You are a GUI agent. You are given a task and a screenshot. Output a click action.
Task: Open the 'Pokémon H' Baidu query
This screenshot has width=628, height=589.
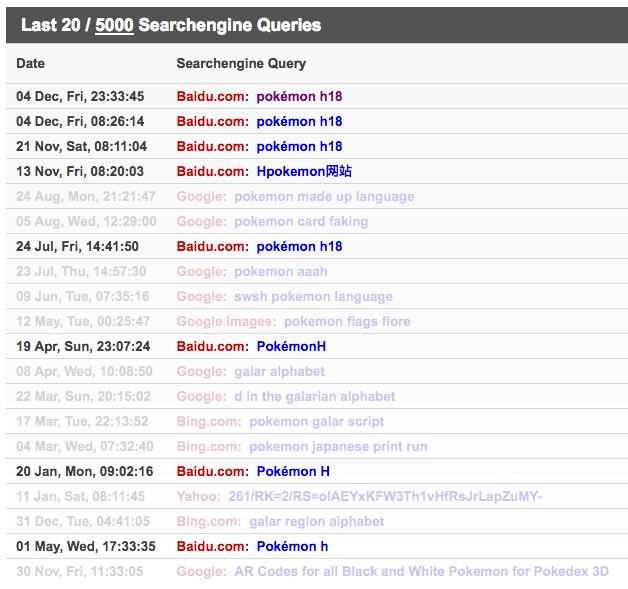pyautogui.click(x=293, y=471)
